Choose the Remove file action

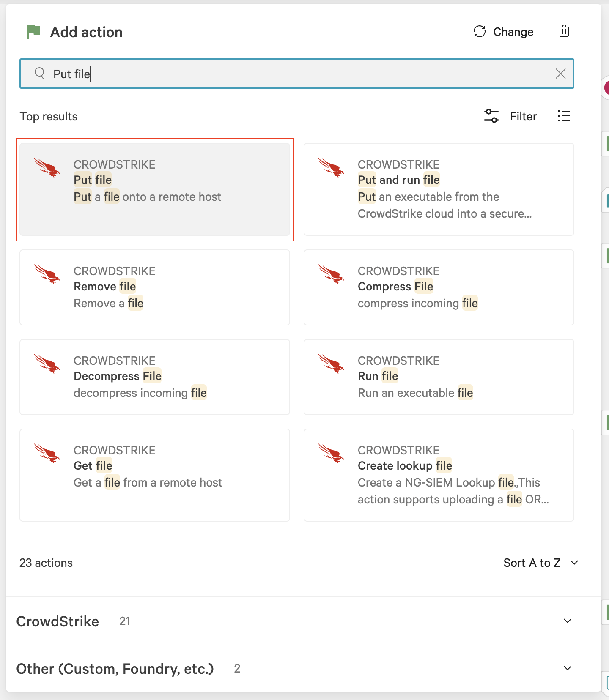tap(155, 287)
